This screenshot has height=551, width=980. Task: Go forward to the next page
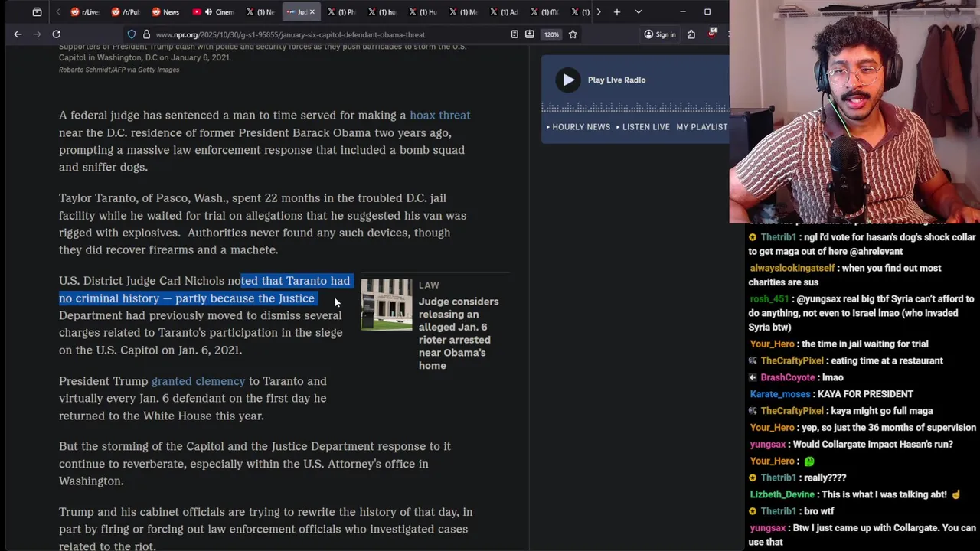(36, 34)
